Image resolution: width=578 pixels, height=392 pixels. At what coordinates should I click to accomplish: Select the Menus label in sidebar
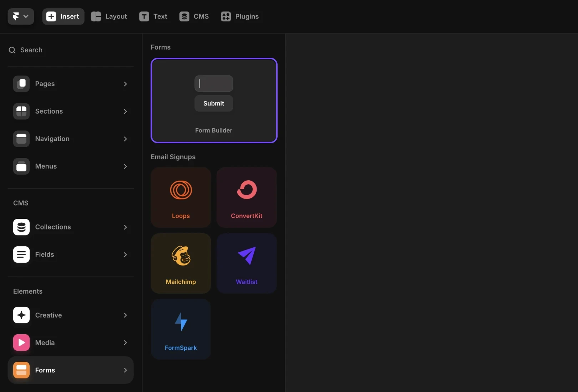46,166
